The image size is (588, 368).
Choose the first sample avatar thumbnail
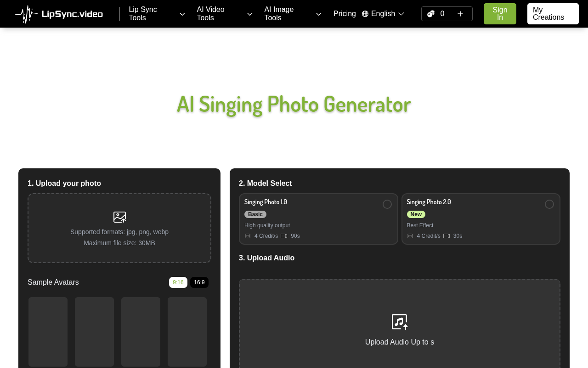(x=48, y=332)
